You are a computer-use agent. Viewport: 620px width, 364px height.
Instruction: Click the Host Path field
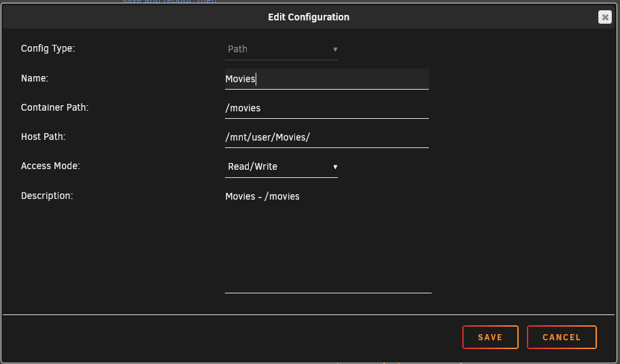pos(326,137)
